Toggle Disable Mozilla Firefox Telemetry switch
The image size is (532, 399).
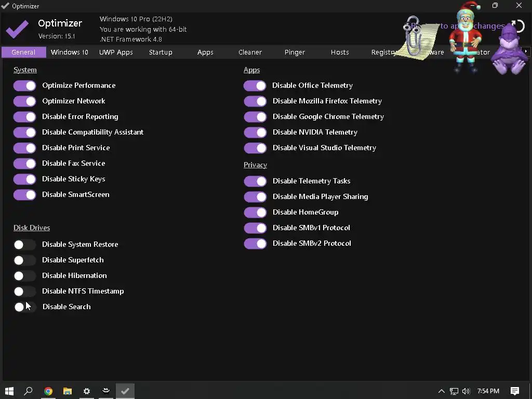[x=255, y=101]
